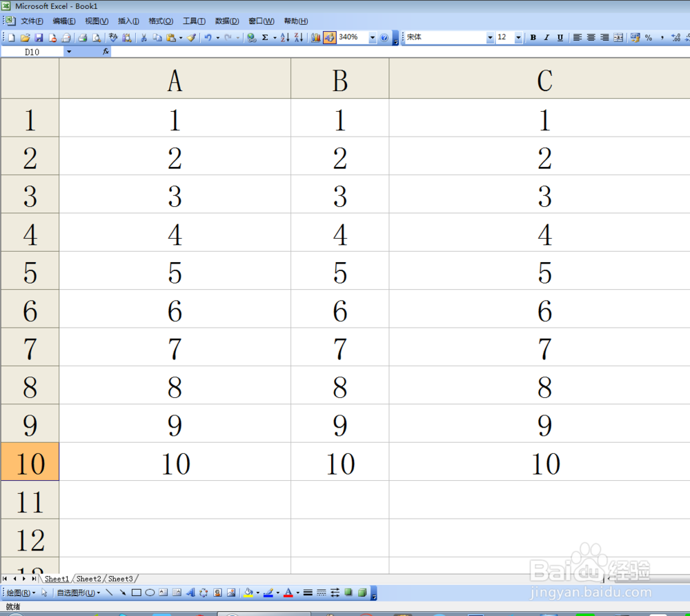Open the 绘图(R) drawing menu

point(21,593)
